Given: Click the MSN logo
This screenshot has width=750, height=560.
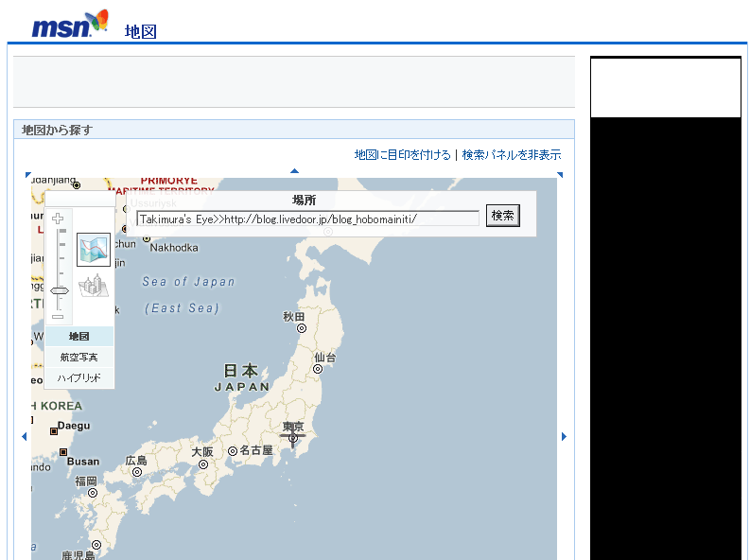Looking at the screenshot, I should pyautogui.click(x=70, y=24).
